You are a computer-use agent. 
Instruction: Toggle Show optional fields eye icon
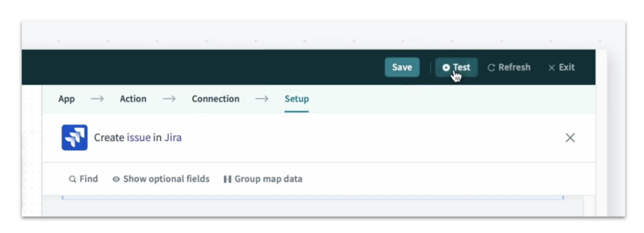tap(116, 179)
